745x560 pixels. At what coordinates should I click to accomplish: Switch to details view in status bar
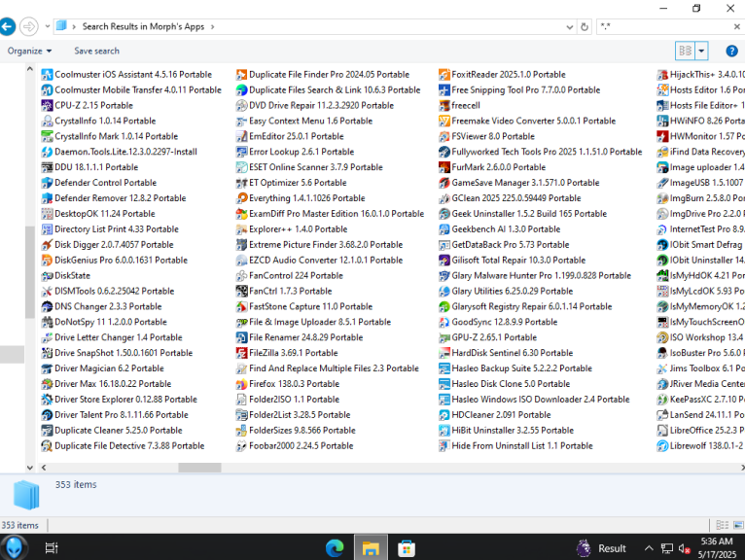[x=723, y=525]
